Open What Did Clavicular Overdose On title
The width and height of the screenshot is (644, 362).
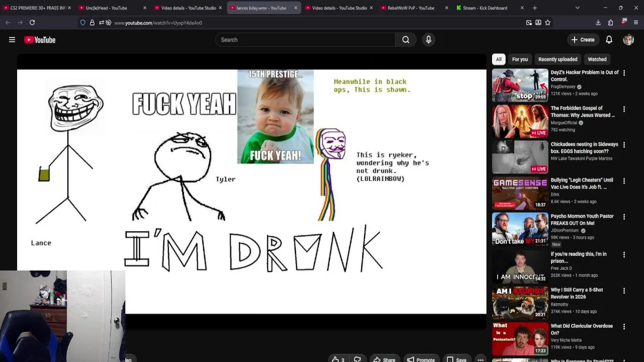tap(582, 329)
